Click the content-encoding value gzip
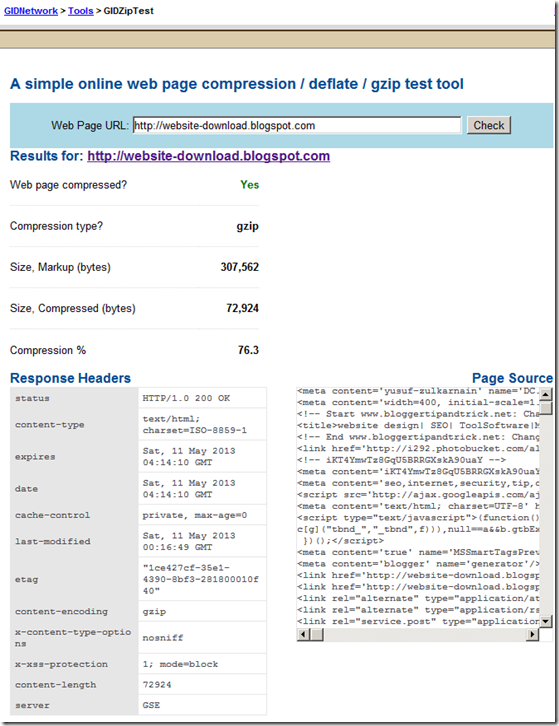This screenshot has width=559, height=726. [x=202, y=611]
